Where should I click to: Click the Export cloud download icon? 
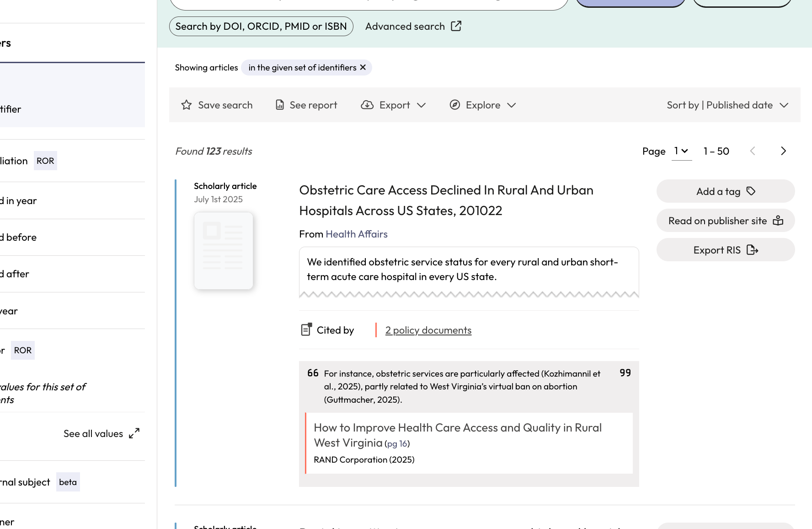(x=367, y=105)
